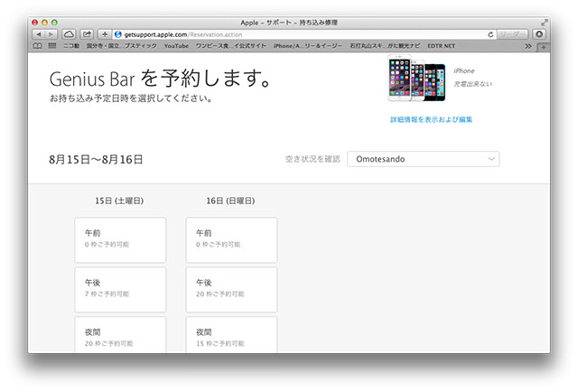Viewport: 578px width, 392px height.
Task: Select the 16日 午後 20枠 slot card
Action: [x=231, y=289]
